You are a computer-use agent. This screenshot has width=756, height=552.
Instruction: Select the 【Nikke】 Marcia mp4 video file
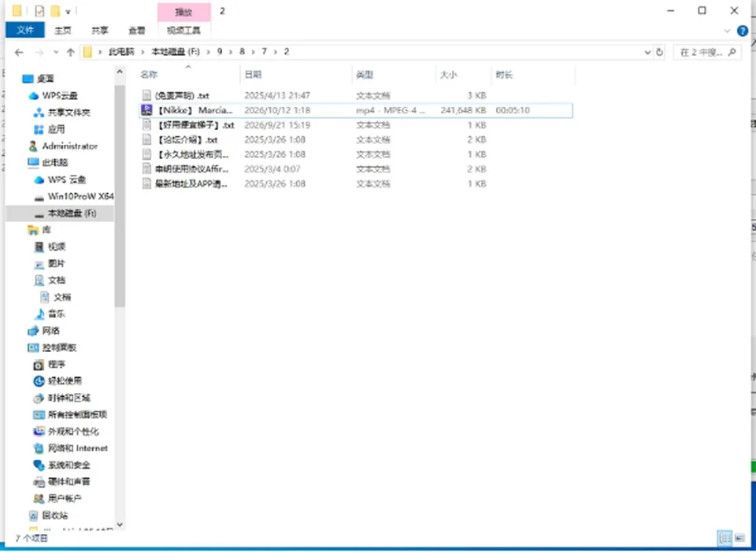356,110
